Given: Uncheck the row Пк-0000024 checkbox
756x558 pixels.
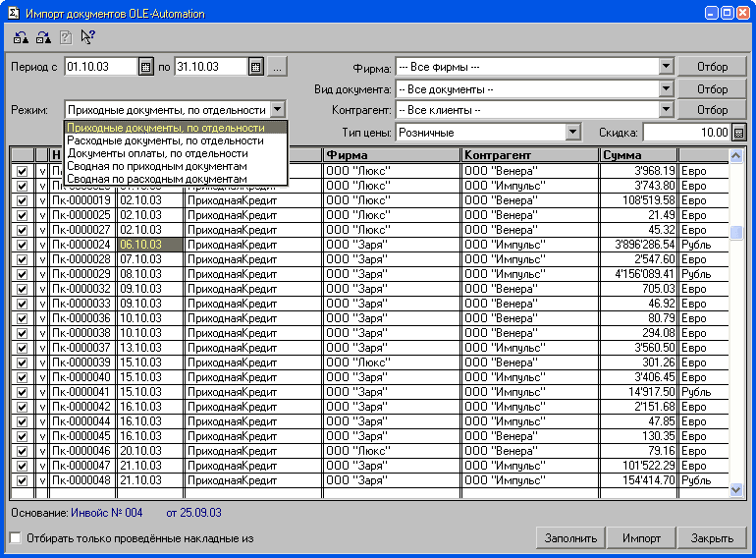Looking at the screenshot, I should (x=22, y=245).
